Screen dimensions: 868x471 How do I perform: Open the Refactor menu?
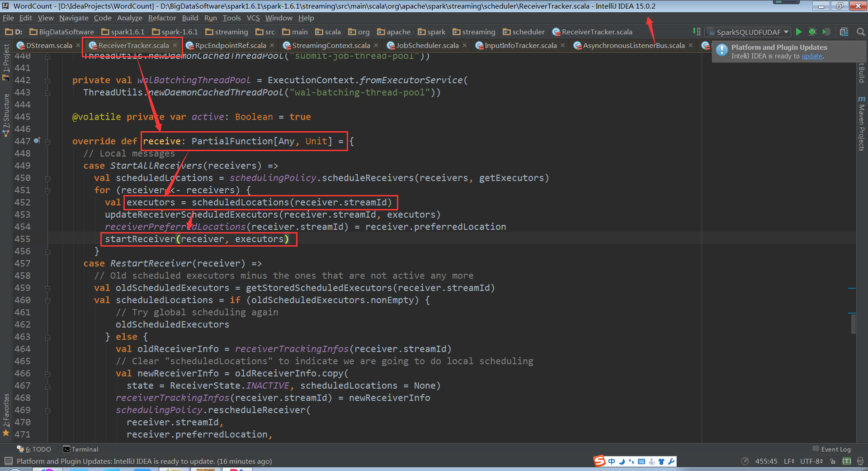pos(162,18)
